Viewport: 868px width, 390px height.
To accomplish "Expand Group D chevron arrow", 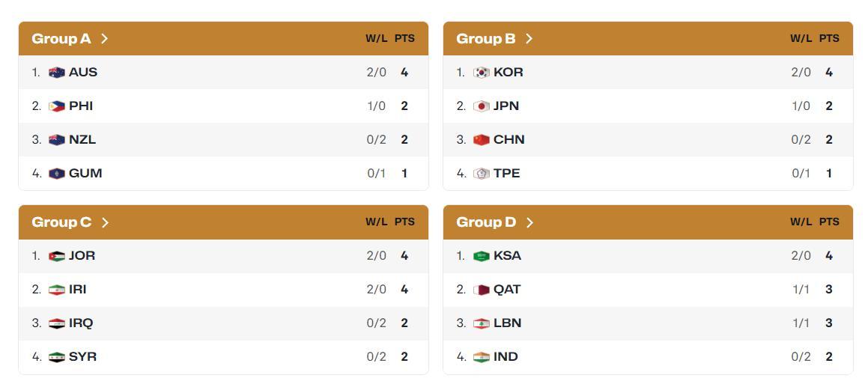I will click(529, 222).
